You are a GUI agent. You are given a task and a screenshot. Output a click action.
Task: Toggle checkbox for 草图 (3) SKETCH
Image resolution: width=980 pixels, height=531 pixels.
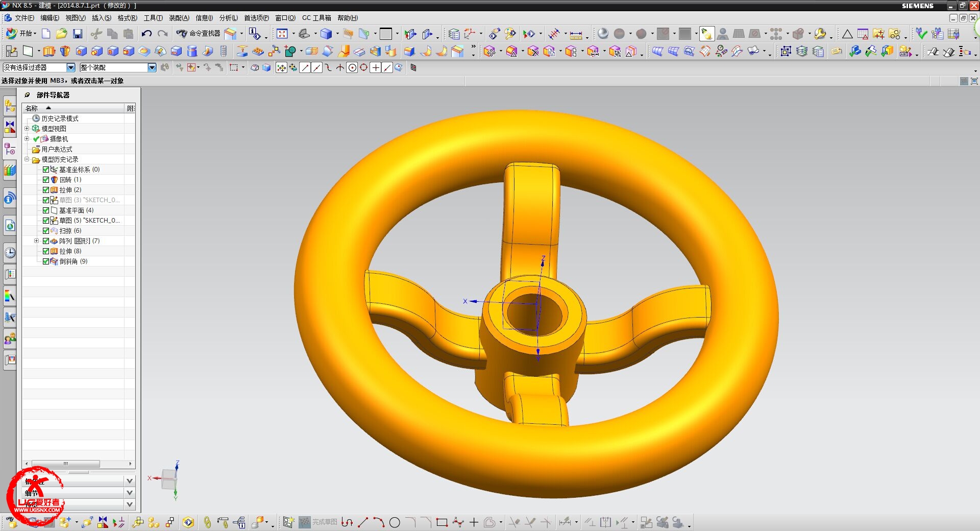46,200
